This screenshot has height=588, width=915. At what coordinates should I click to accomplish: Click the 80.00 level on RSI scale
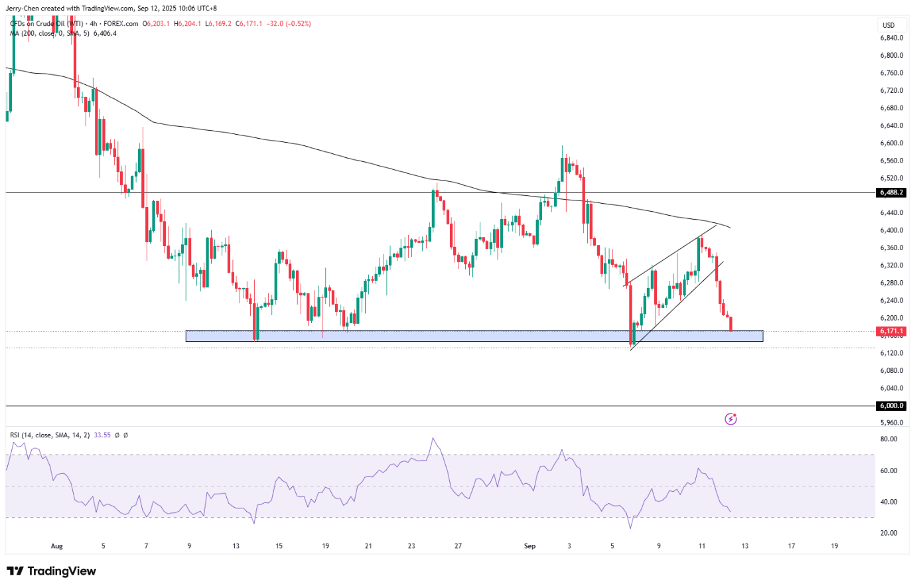click(x=888, y=439)
